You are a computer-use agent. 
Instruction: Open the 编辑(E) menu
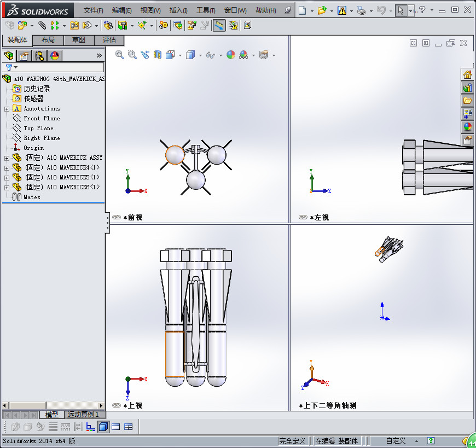point(121,10)
